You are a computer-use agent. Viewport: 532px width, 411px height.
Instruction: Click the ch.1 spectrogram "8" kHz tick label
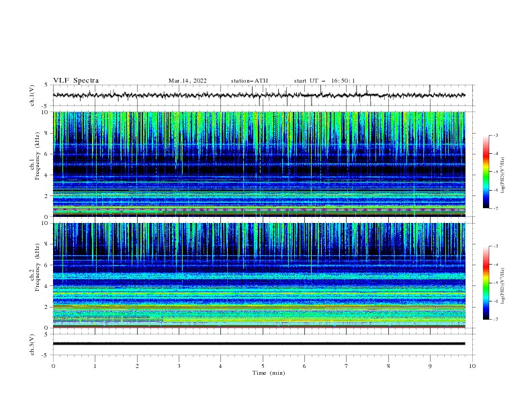(48, 133)
